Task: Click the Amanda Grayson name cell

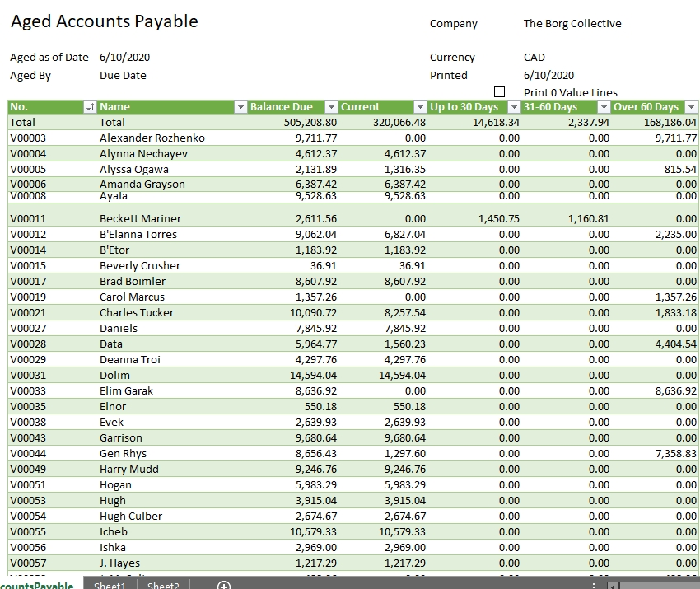Action: pos(142,184)
